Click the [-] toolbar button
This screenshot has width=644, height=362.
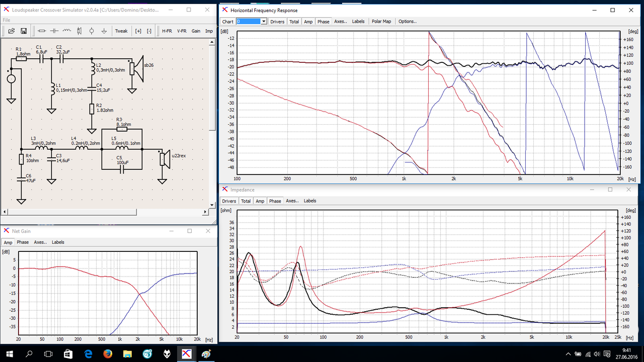(149, 31)
